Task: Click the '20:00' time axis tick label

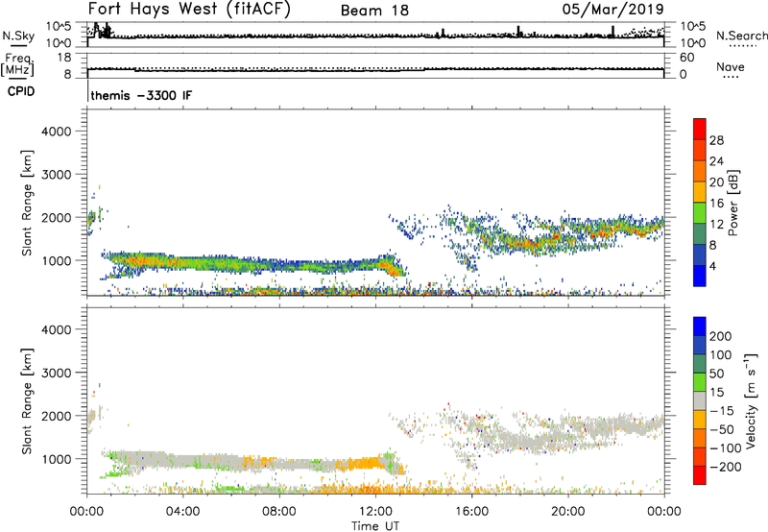Action: pyautogui.click(x=567, y=512)
